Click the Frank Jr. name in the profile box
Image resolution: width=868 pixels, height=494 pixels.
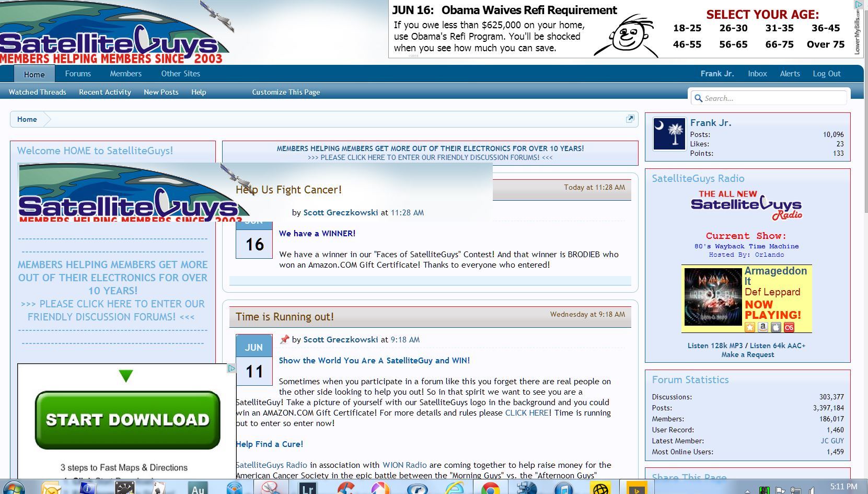coord(711,123)
